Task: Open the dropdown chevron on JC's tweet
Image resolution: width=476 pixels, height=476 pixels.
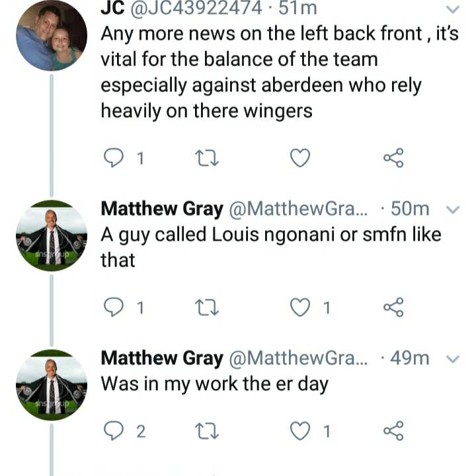Action: (453, 9)
